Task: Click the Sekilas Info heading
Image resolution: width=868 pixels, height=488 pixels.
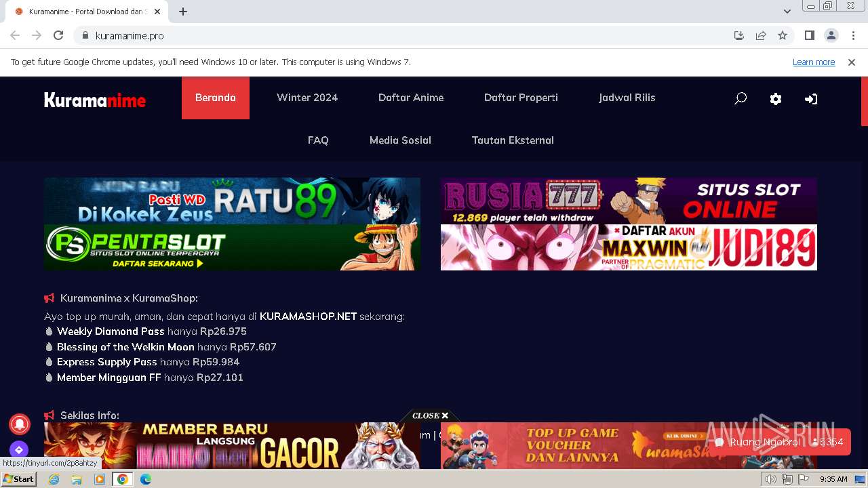Action: [x=90, y=415]
